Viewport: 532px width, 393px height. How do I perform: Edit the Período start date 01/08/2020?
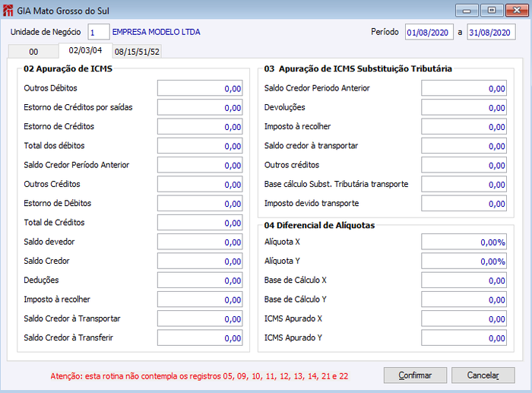[x=429, y=32]
